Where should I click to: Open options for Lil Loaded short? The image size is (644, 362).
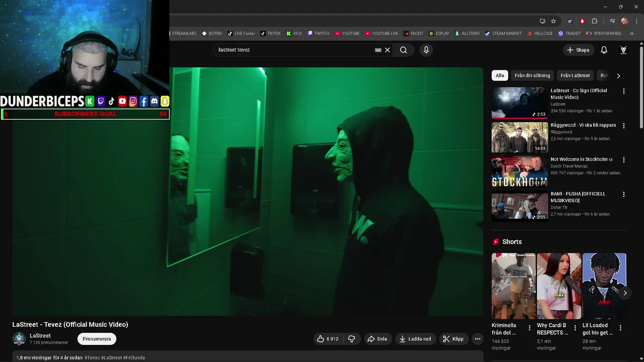[x=620, y=328]
